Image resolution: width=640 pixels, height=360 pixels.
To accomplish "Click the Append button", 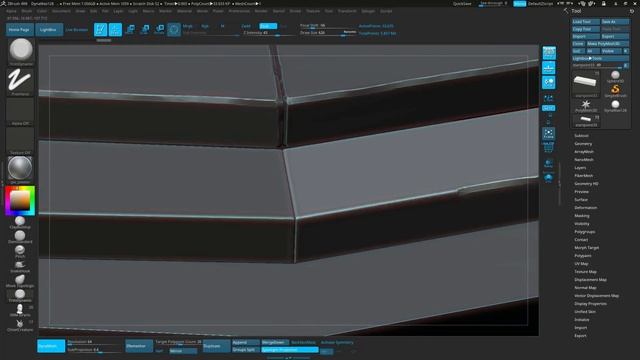I will pos(246,342).
